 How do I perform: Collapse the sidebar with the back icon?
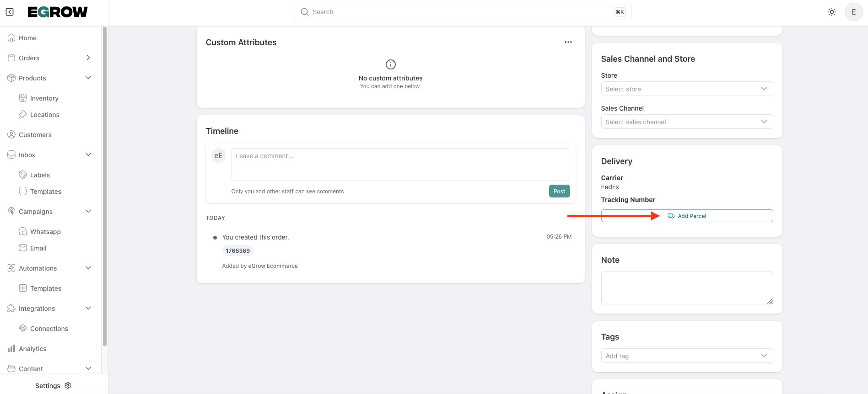click(x=10, y=12)
